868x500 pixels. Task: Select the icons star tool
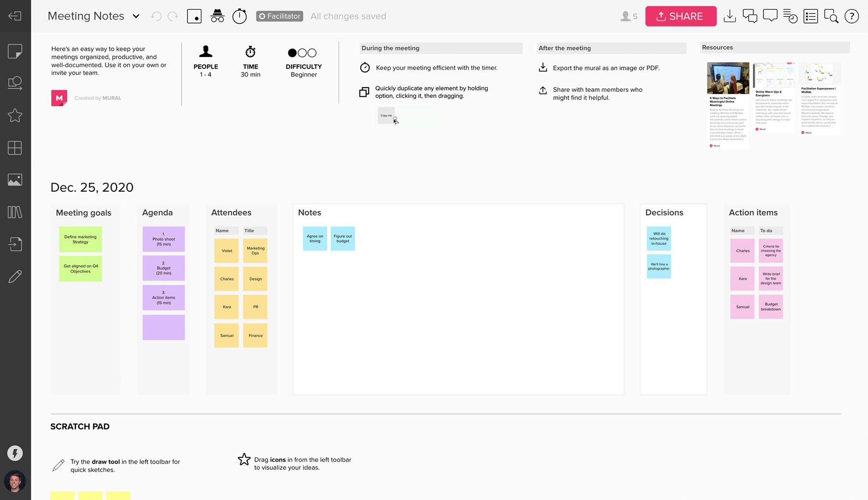15,115
